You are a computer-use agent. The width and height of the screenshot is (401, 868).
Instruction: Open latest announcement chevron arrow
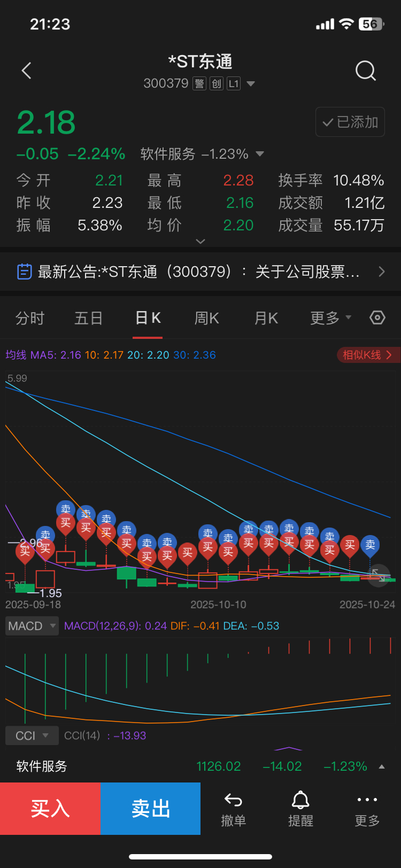click(x=381, y=272)
